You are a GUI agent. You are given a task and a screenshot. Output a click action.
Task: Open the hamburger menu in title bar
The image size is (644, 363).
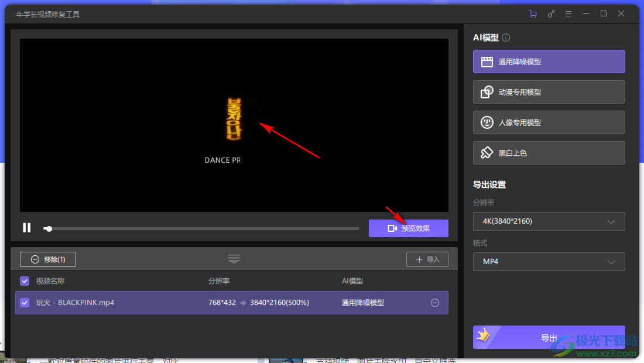(568, 14)
